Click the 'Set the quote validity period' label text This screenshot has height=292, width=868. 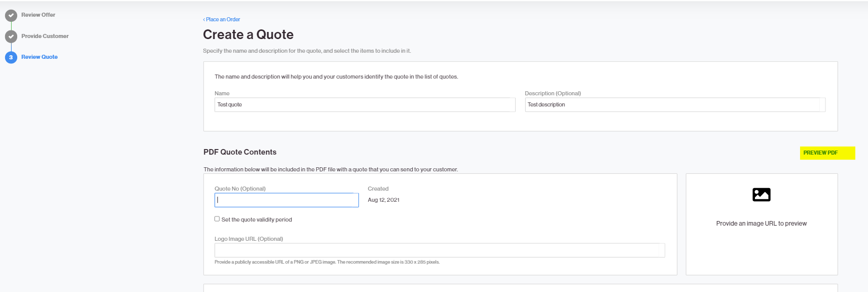tap(257, 220)
